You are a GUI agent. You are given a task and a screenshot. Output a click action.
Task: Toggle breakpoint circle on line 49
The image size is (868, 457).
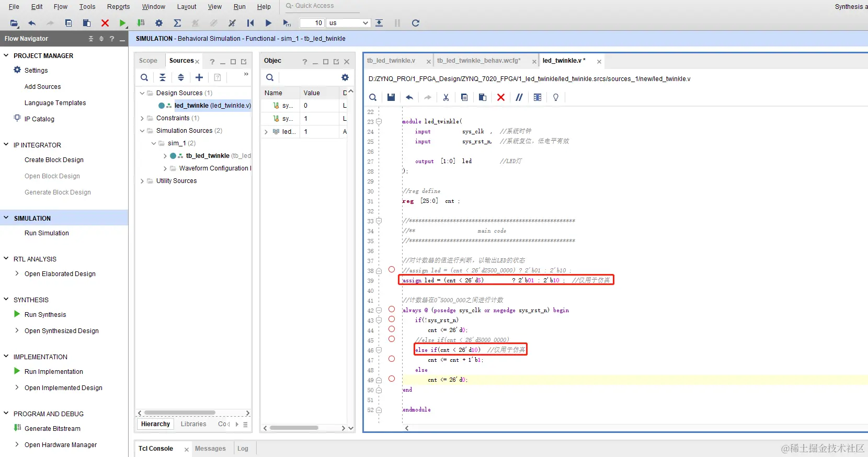point(392,379)
